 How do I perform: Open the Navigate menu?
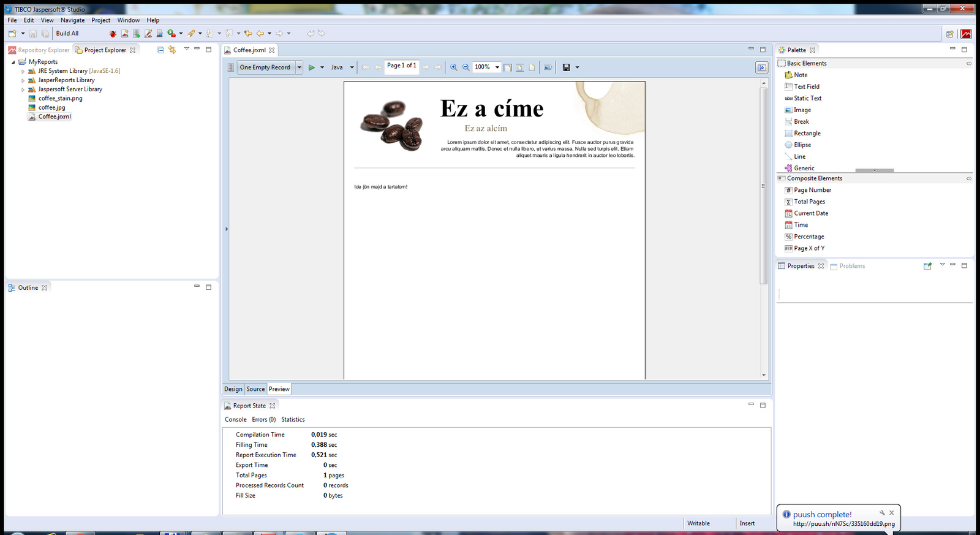pyautogui.click(x=72, y=20)
